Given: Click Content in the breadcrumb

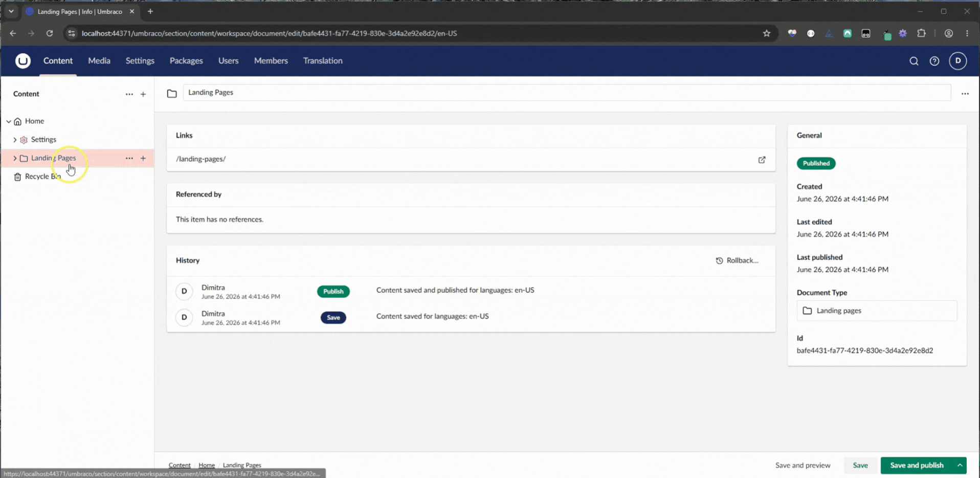Looking at the screenshot, I should point(180,465).
